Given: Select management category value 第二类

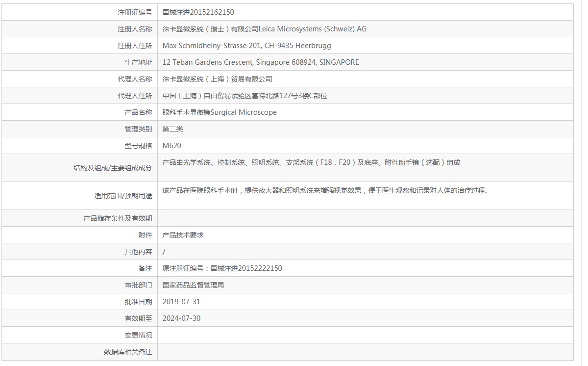Looking at the screenshot, I should 172,129.
